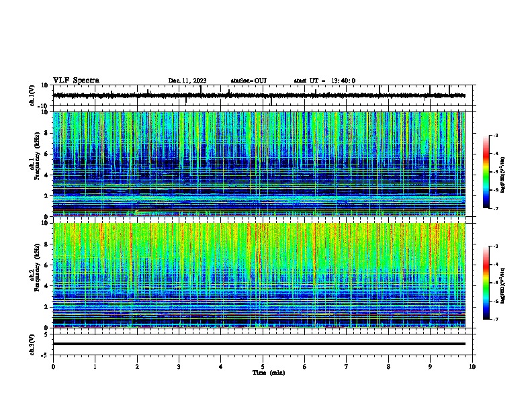Click the ch.1 waveform "-10" tick label
Screen dimensions: 532x411
tap(44, 106)
